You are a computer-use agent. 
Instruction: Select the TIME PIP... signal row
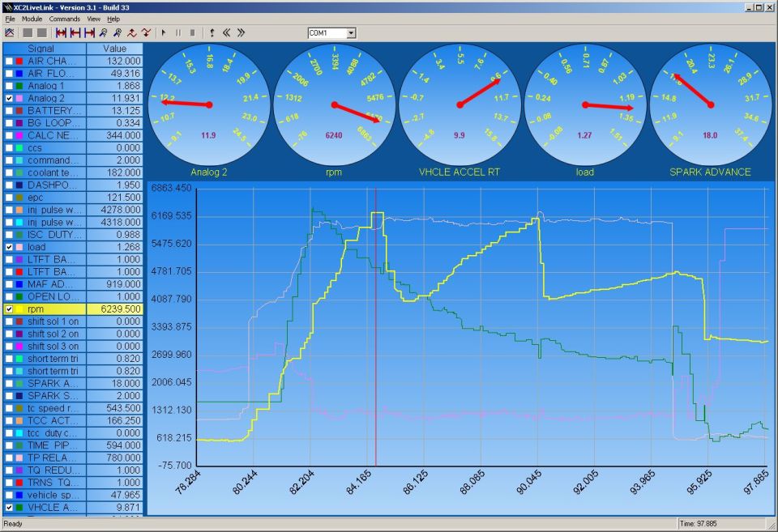(x=73, y=445)
